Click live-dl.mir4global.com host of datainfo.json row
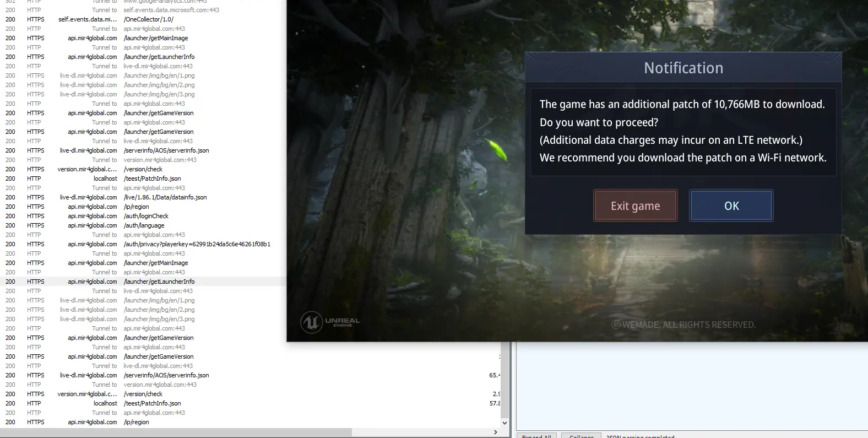The image size is (868, 438). [x=89, y=197]
